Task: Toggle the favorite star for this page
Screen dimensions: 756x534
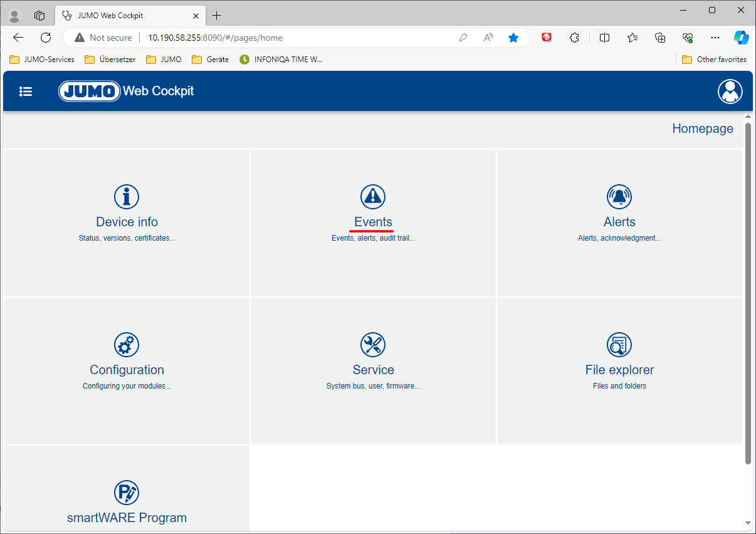Action: (513, 38)
